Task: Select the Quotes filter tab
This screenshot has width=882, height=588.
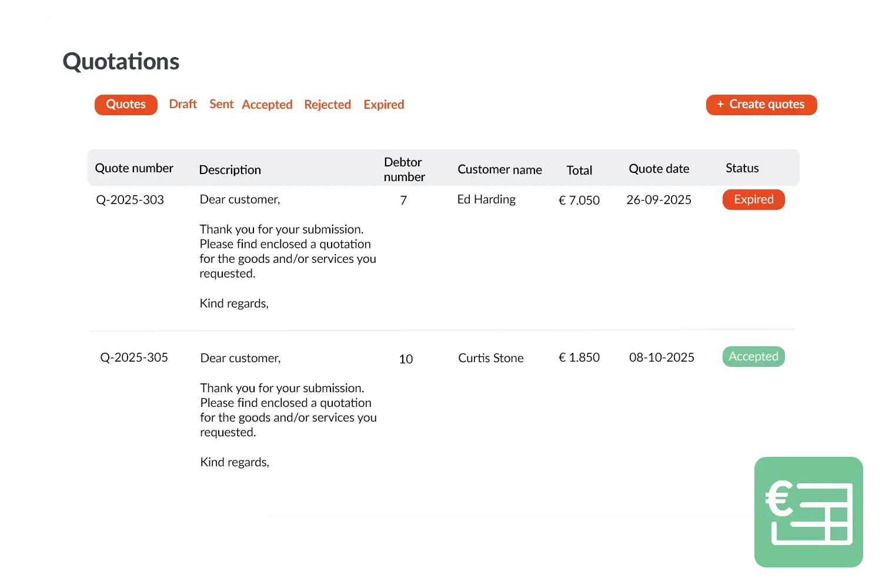Action: coord(126,105)
